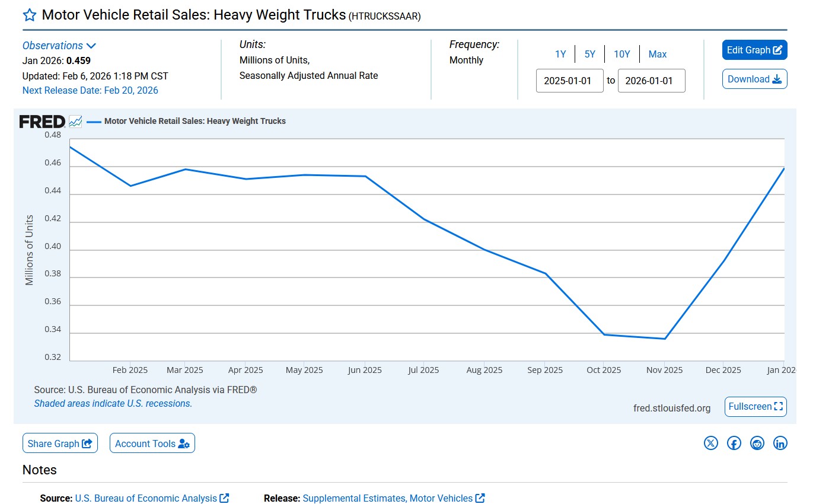The height and width of the screenshot is (504, 832).
Task: Open the chart in Fullscreen
Action: [755, 407]
